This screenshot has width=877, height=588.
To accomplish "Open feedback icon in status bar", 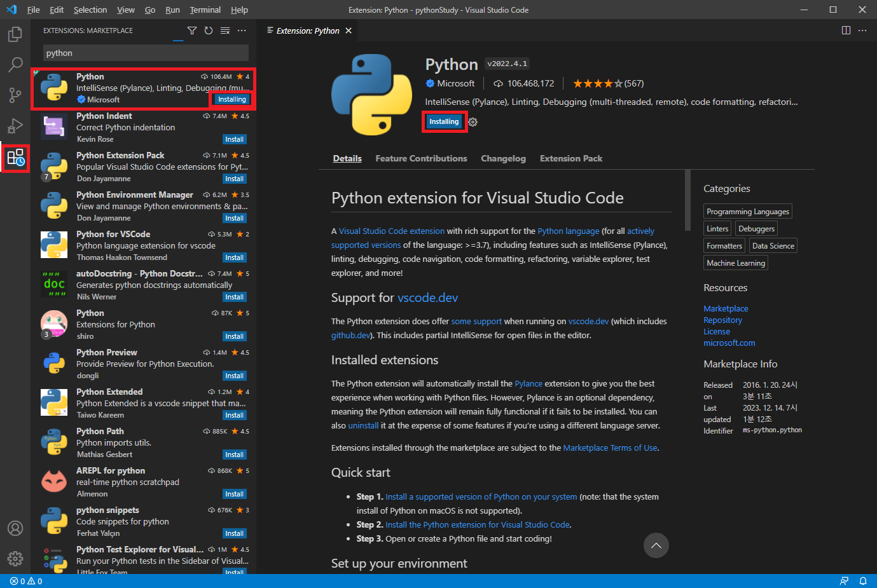I will click(844, 581).
